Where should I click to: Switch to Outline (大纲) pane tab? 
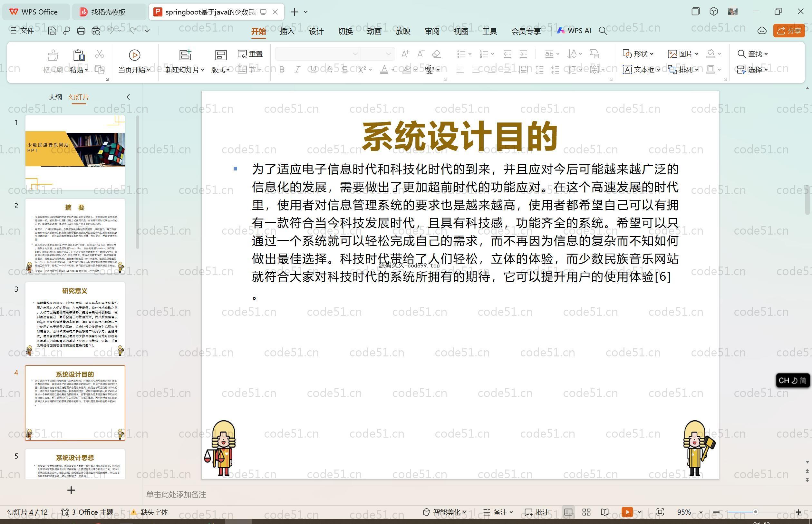(x=55, y=97)
